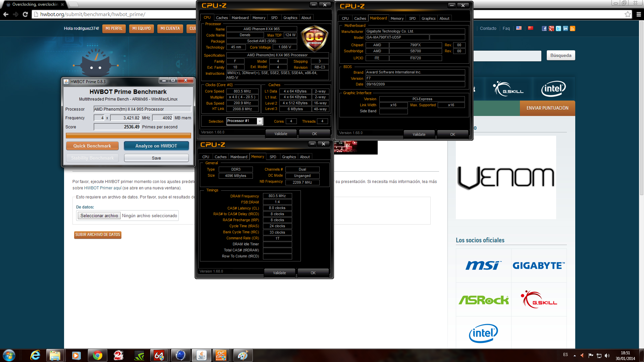Viewport: 644px width, 362px height.
Task: Select Mainboard tab in top-left CPU-Z window
Action: click(x=240, y=18)
